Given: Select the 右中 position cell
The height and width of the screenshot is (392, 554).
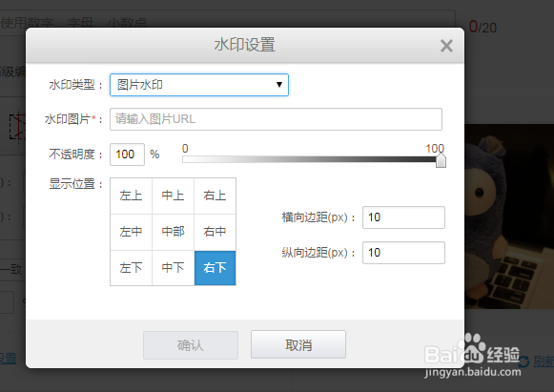Looking at the screenshot, I should 215,232.
